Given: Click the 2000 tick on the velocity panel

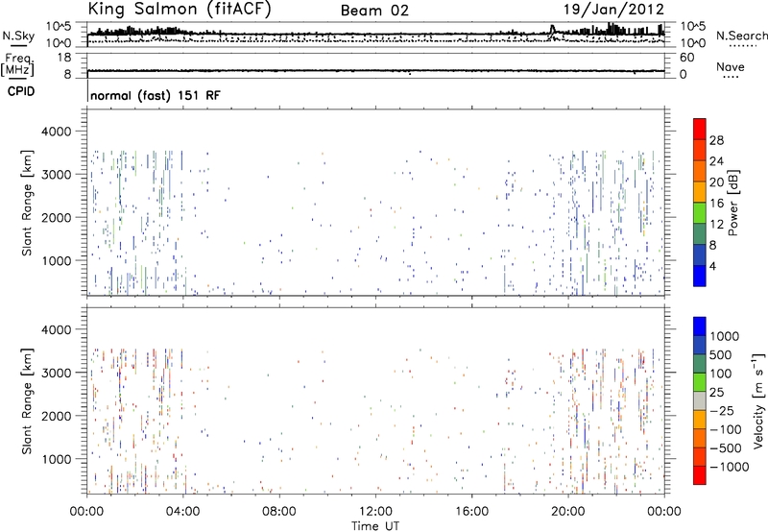Looking at the screenshot, I should pyautogui.click(x=56, y=416).
